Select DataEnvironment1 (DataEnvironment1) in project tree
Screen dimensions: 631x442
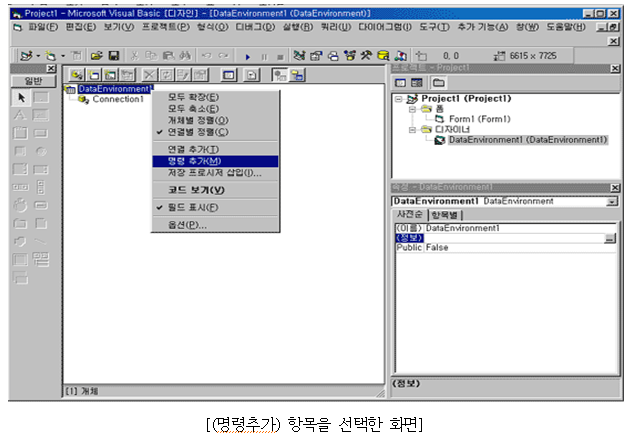[528, 140]
